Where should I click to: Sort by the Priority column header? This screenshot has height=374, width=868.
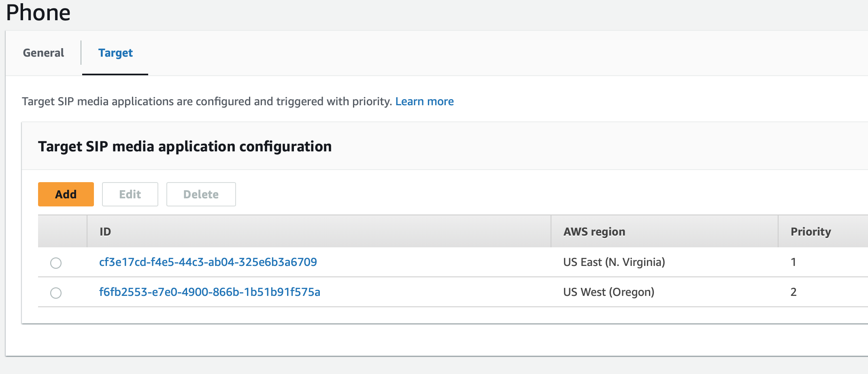click(x=811, y=232)
